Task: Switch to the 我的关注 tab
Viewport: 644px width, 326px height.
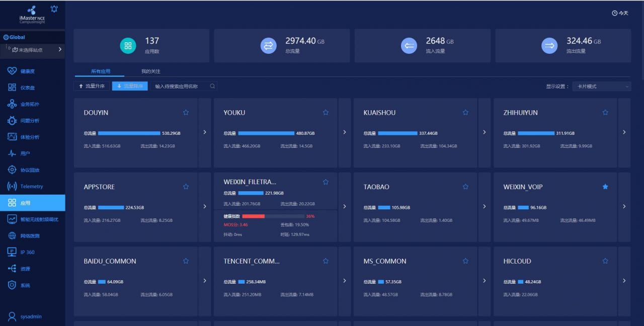Action: click(x=150, y=71)
